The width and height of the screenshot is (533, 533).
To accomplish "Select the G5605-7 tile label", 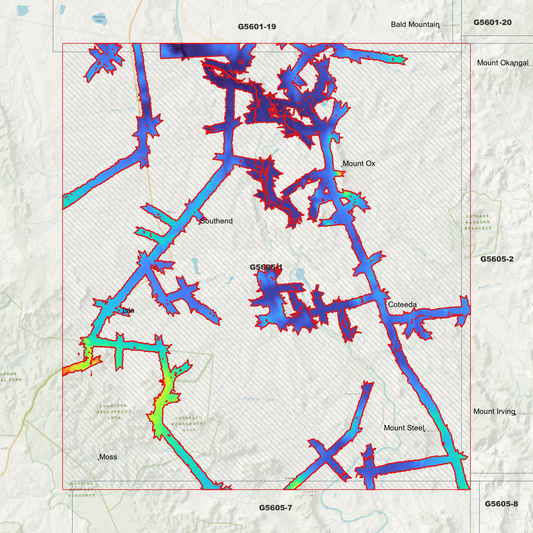I will coord(275,508).
